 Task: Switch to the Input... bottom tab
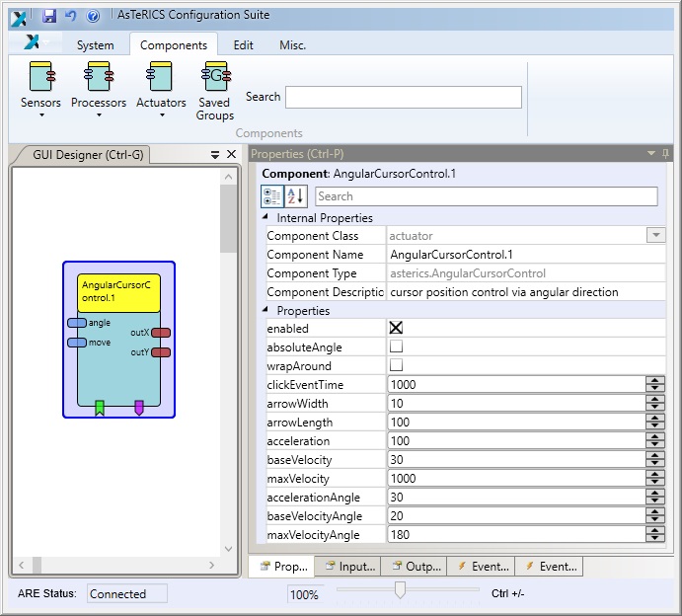click(348, 567)
